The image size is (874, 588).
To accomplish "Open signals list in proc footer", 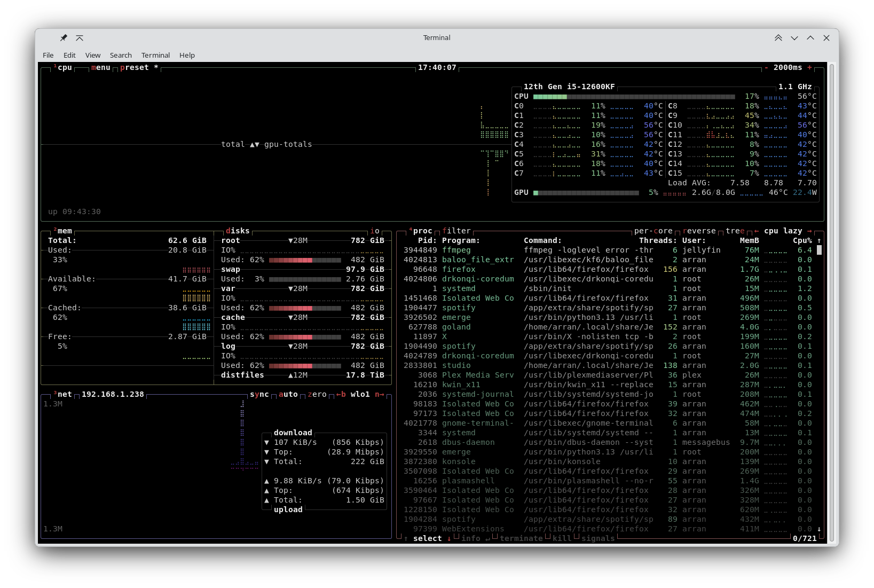I will pyautogui.click(x=598, y=539).
